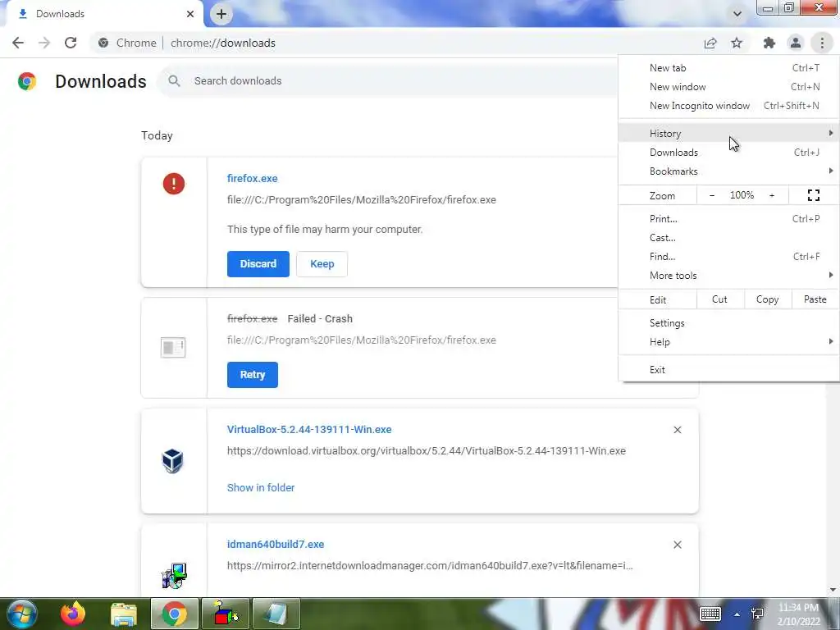Image resolution: width=840 pixels, height=630 pixels.
Task: Open the notepad-like taskbar app
Action: pyautogui.click(x=276, y=614)
